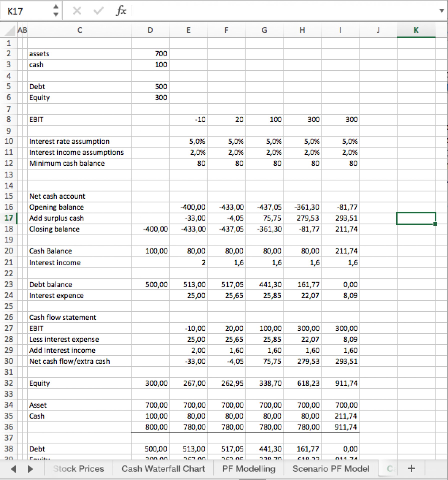448x480 pixels.
Task: Click the Equity value 300 in row 6
Action: (150, 97)
